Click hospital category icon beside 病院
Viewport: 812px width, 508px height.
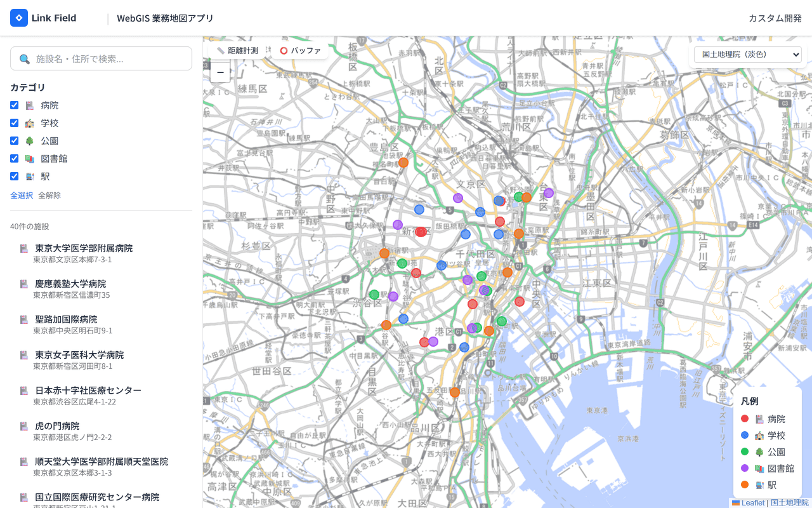tap(29, 105)
